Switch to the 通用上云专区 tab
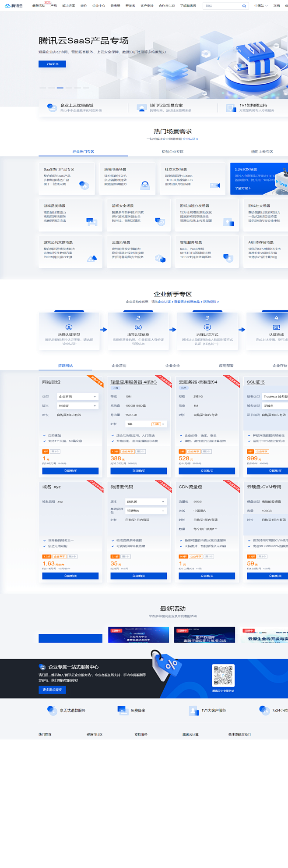 pos(262,152)
